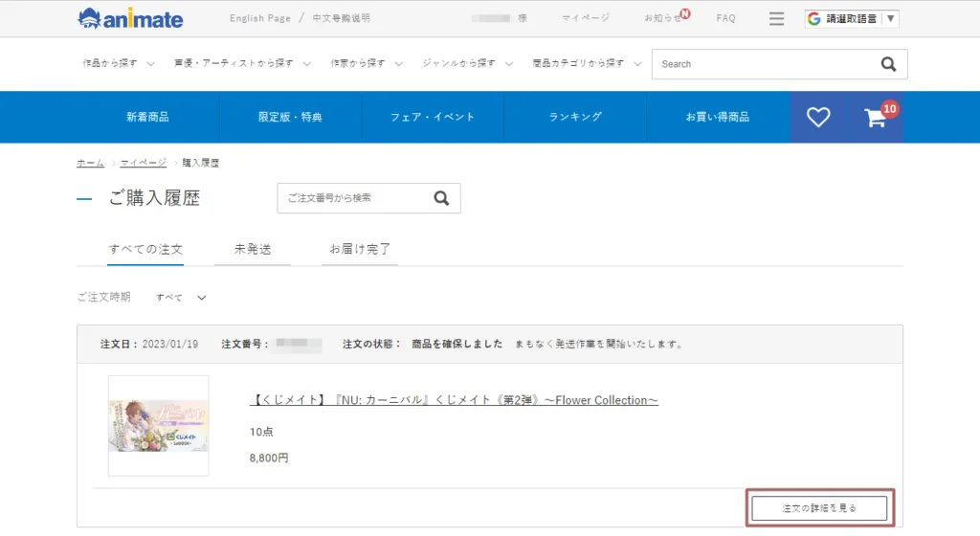This screenshot has height=536, width=980.
Task: Click the マイページ breadcrumb link
Action: point(144,163)
